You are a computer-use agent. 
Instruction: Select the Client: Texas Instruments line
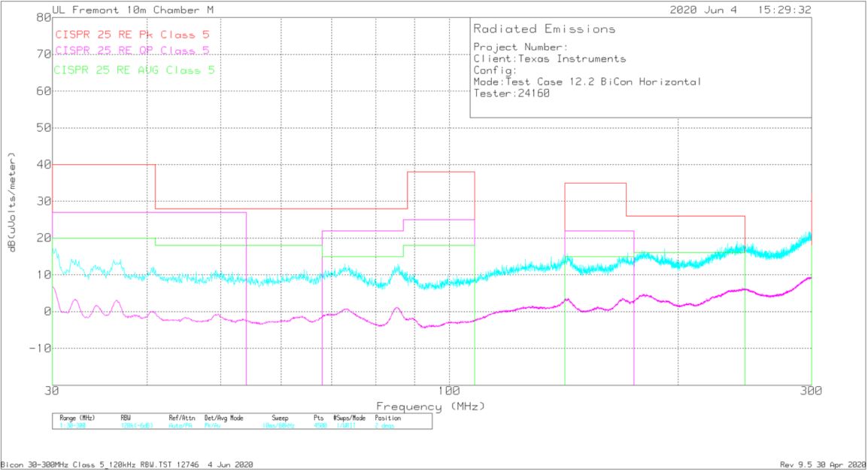(x=549, y=59)
